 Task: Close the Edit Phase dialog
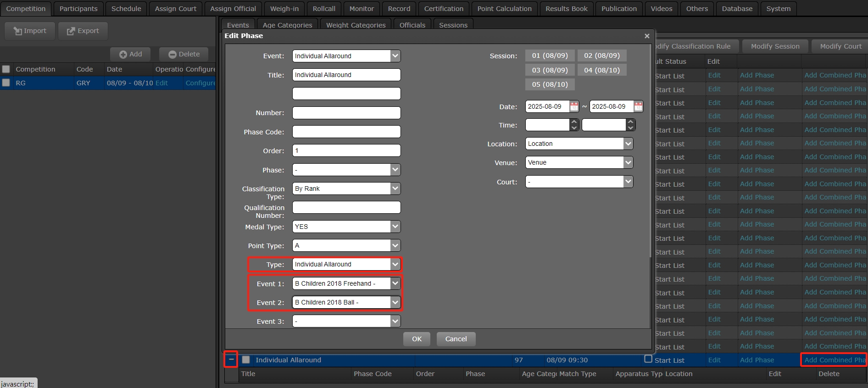tap(647, 36)
